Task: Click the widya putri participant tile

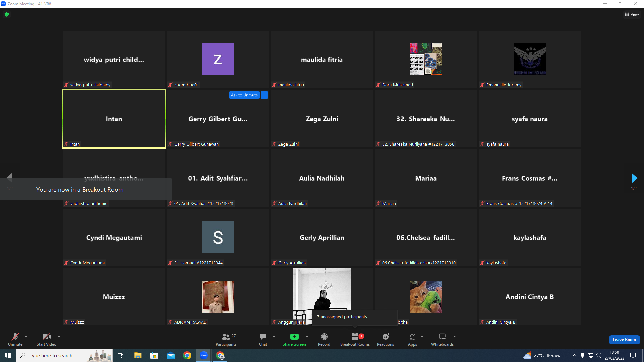Action: [x=114, y=59]
